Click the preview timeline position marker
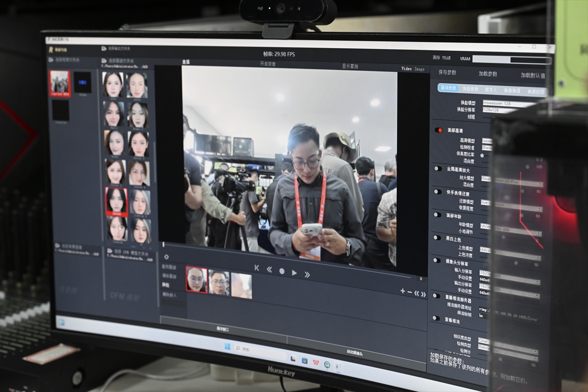 (x=164, y=244)
